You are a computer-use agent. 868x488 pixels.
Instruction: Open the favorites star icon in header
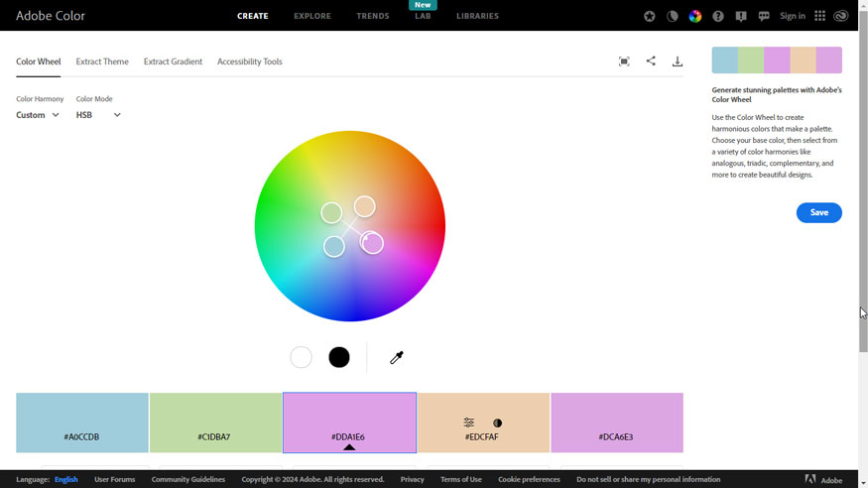[x=650, y=16]
